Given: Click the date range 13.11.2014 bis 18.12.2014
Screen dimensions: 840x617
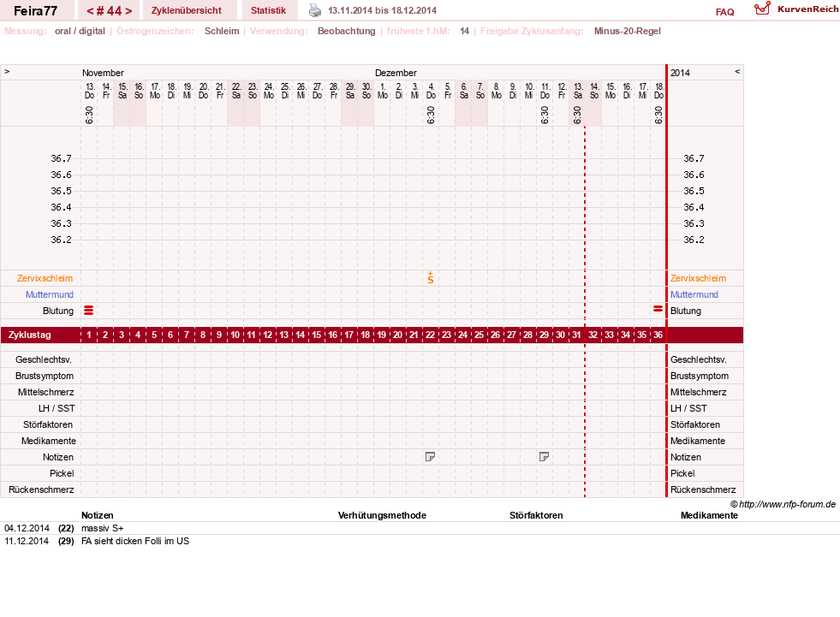Looking at the screenshot, I should (x=382, y=10).
